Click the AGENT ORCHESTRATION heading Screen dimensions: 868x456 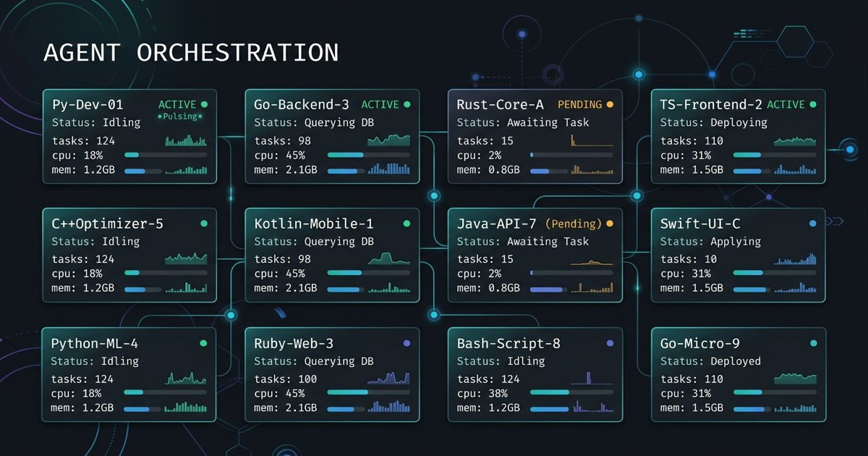coord(191,52)
